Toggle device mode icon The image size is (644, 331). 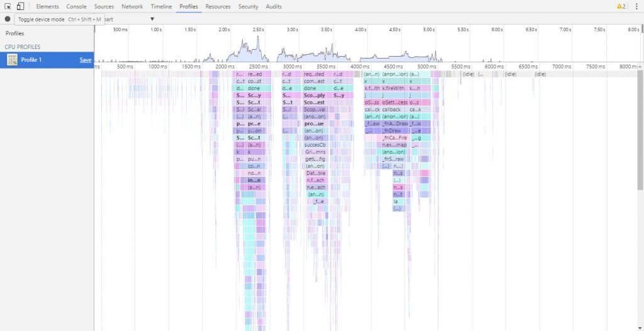click(x=21, y=6)
